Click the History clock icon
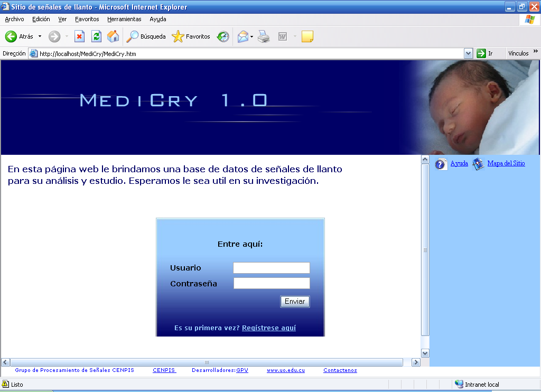Image resolution: width=541 pixels, height=392 pixels. click(223, 36)
